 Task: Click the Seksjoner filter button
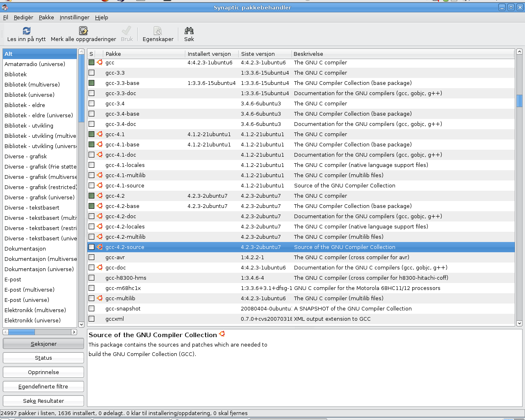tap(43, 344)
